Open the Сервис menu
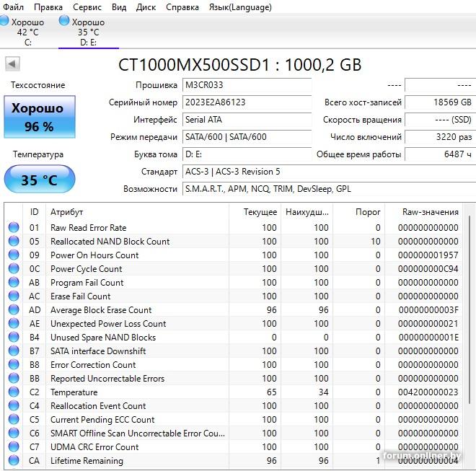The height and width of the screenshot is (471, 476). tap(87, 7)
